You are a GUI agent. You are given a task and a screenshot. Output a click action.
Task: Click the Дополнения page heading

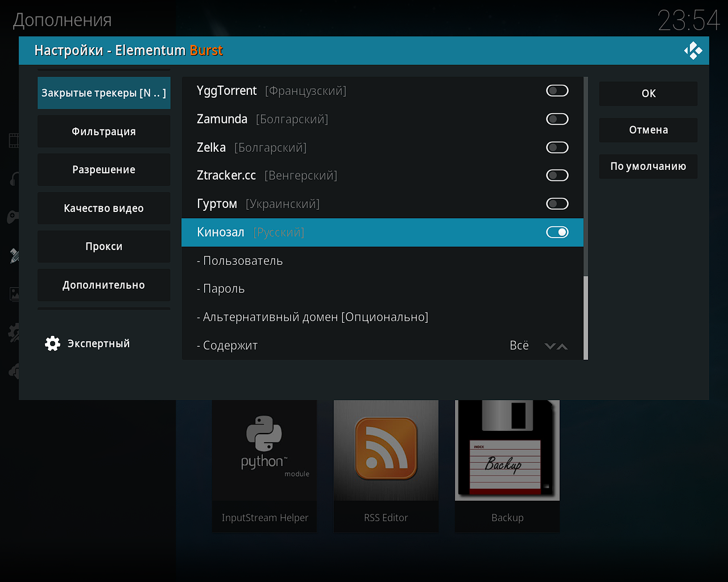[62, 20]
